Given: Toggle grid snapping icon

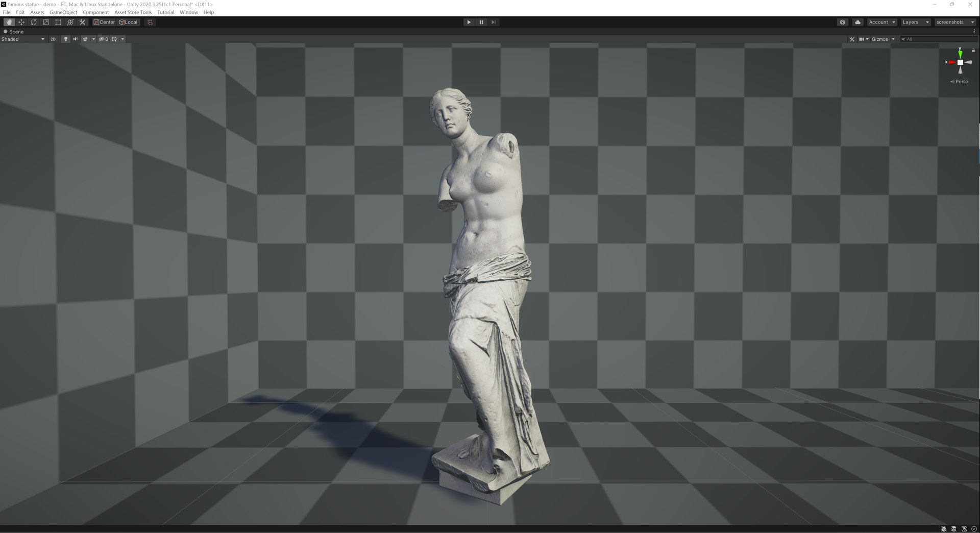Looking at the screenshot, I should coord(150,22).
